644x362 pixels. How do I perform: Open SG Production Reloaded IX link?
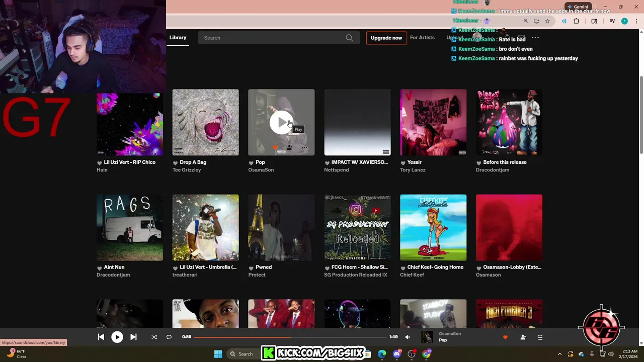pos(356,275)
